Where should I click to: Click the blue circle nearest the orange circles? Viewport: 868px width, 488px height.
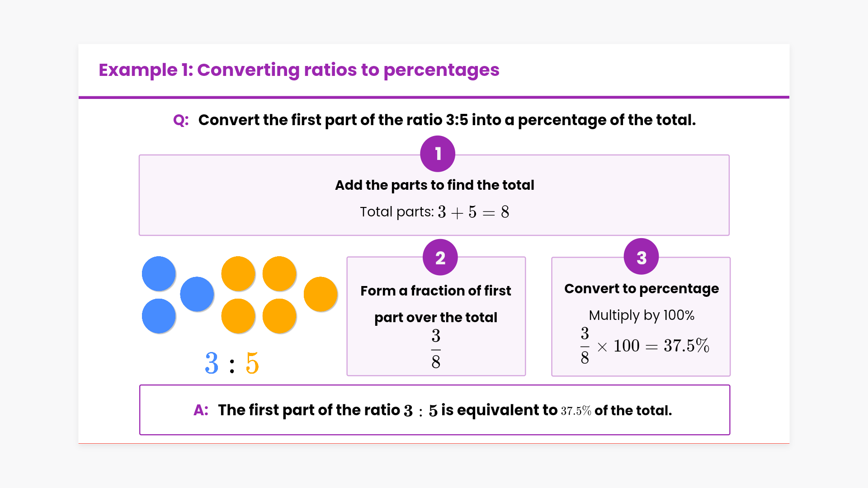tap(197, 294)
